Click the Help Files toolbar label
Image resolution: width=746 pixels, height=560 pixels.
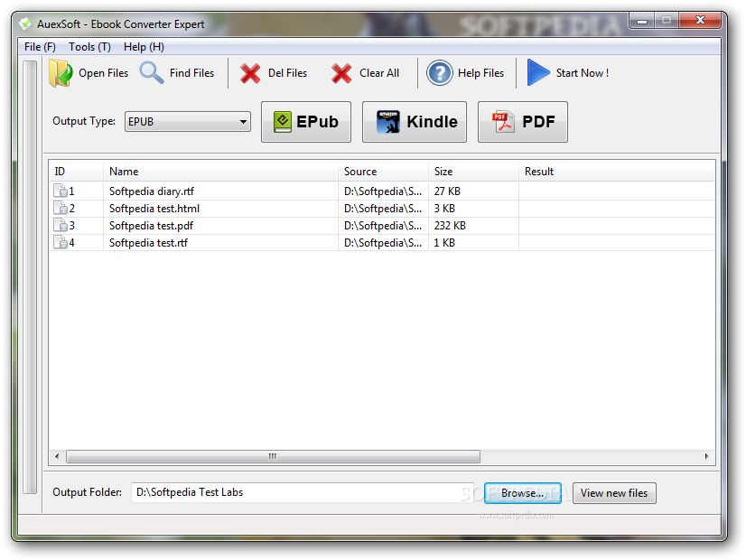click(x=480, y=73)
